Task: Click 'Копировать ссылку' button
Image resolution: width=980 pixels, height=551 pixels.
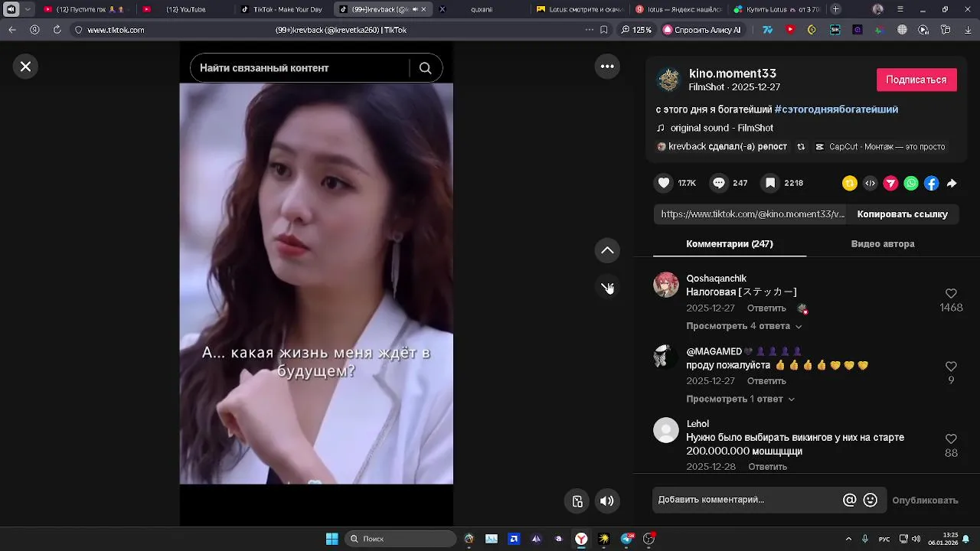Action: 903,214
